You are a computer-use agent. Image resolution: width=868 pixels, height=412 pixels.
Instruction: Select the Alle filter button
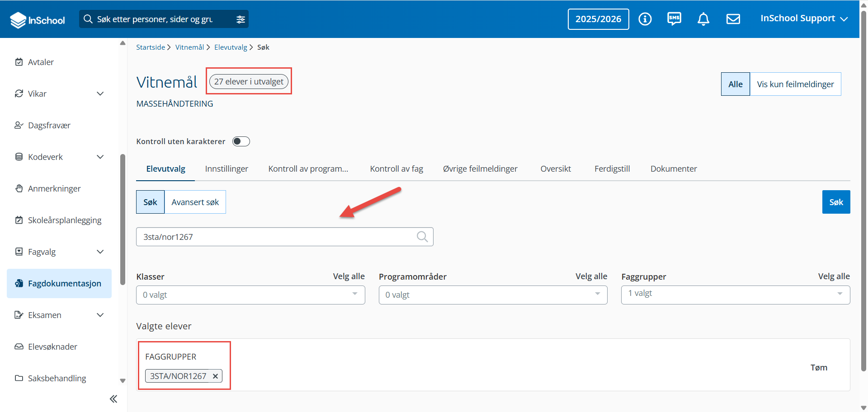[736, 84]
